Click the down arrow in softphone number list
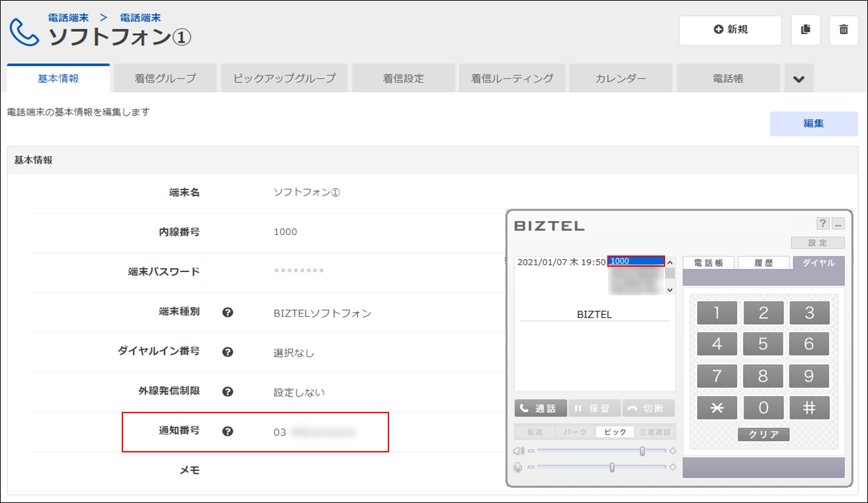868x503 pixels. (x=670, y=289)
